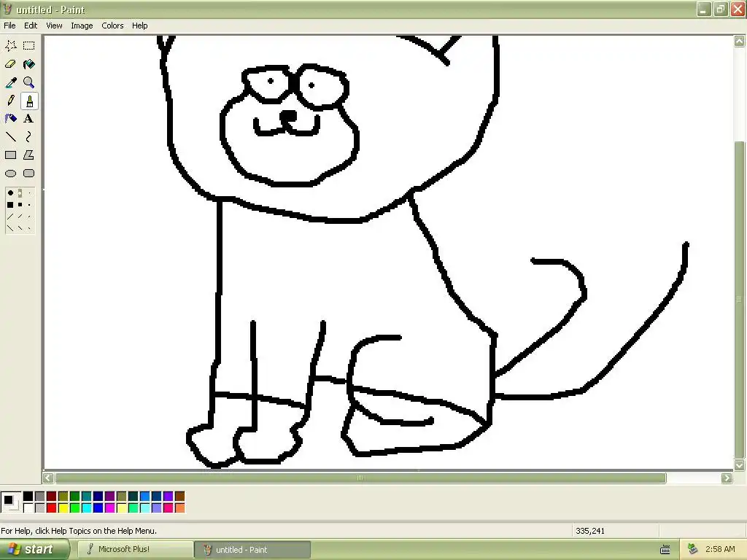747x560 pixels.
Task: Pick the Fill With Color bucket tool
Action: [29, 64]
